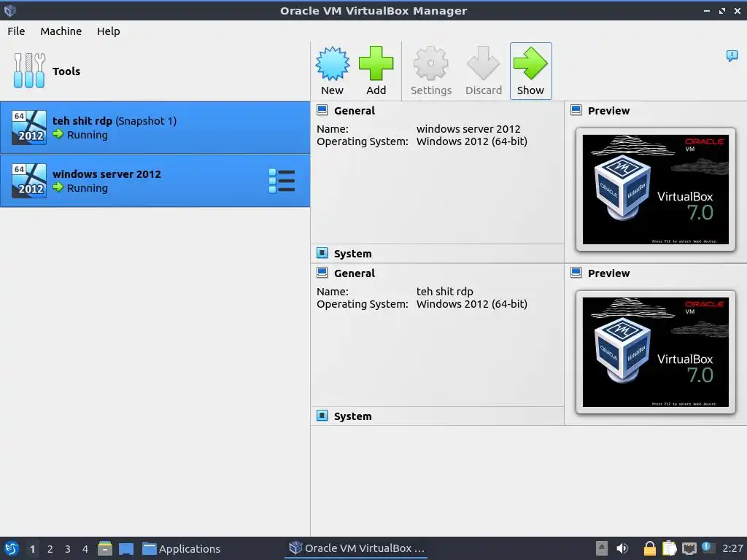747x560 pixels.
Task: Click the clock showing 2:27
Action: tap(732, 548)
